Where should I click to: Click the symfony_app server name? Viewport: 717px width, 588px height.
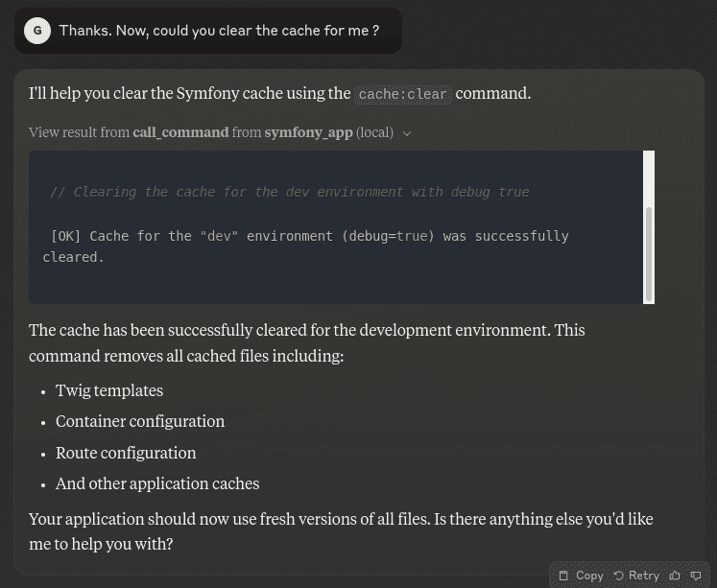pos(308,132)
